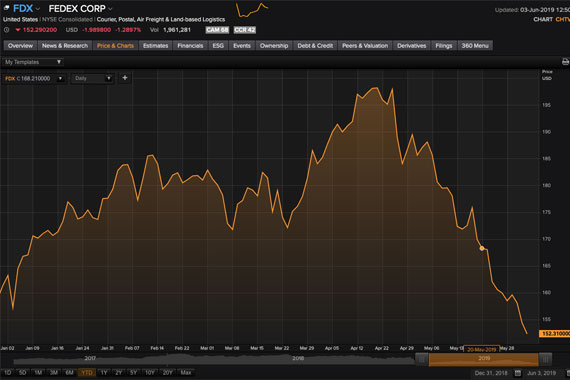Select the 1M time range
This screenshot has height=380, width=570.
click(x=38, y=373)
